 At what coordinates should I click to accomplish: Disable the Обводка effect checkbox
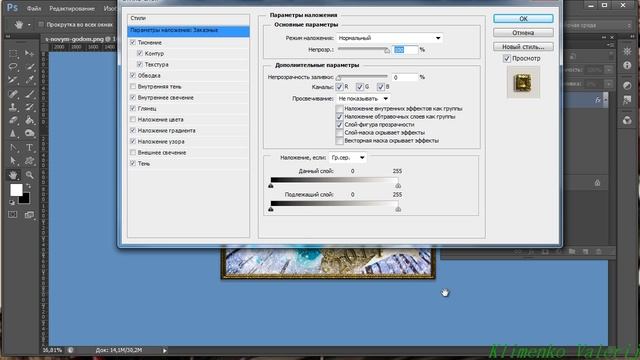pyautogui.click(x=133, y=76)
